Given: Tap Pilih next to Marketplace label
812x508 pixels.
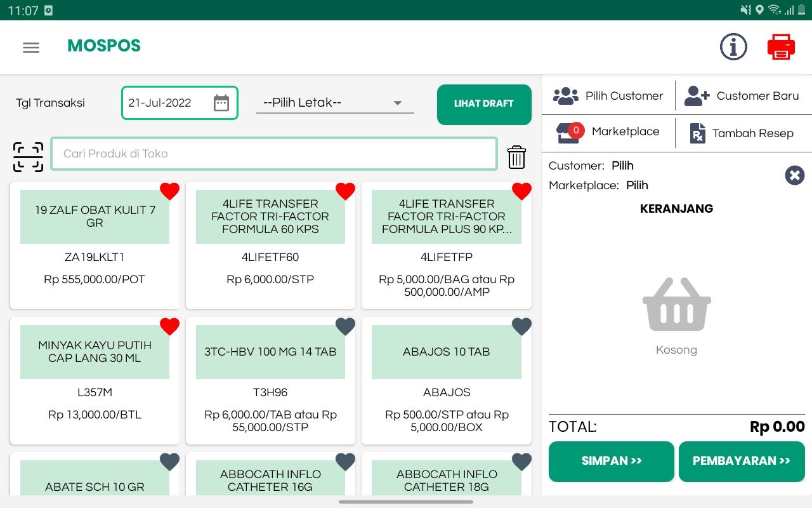Looking at the screenshot, I should pos(637,185).
